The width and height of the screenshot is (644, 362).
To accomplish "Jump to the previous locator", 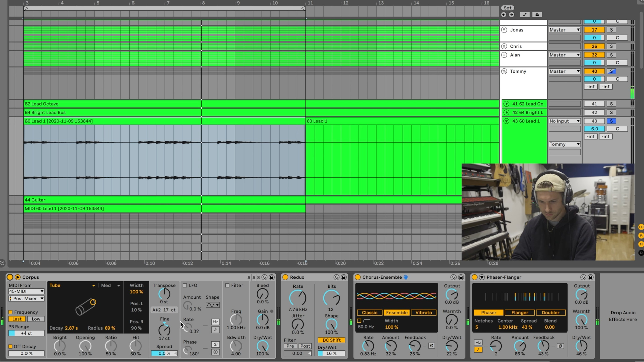I will coord(504,15).
